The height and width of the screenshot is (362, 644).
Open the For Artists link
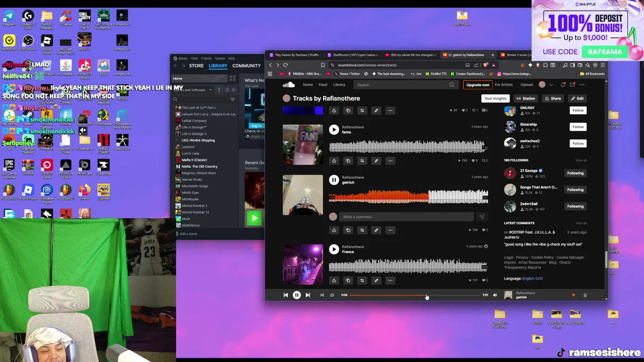(x=504, y=85)
